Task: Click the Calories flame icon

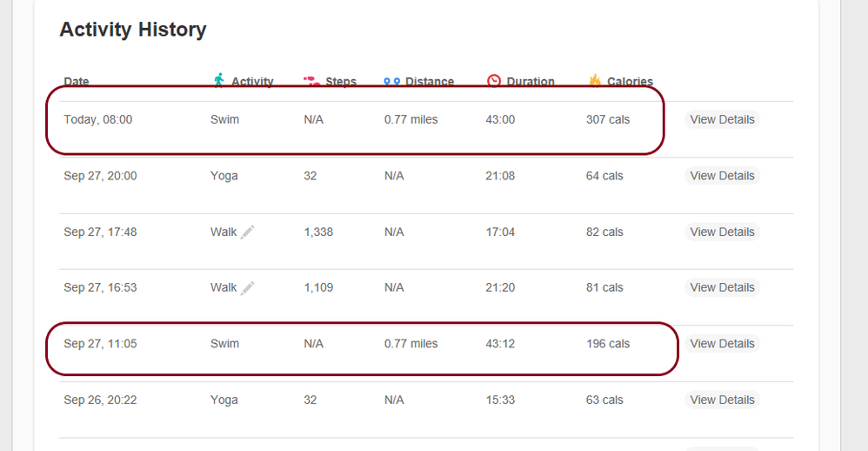Action: (x=595, y=80)
